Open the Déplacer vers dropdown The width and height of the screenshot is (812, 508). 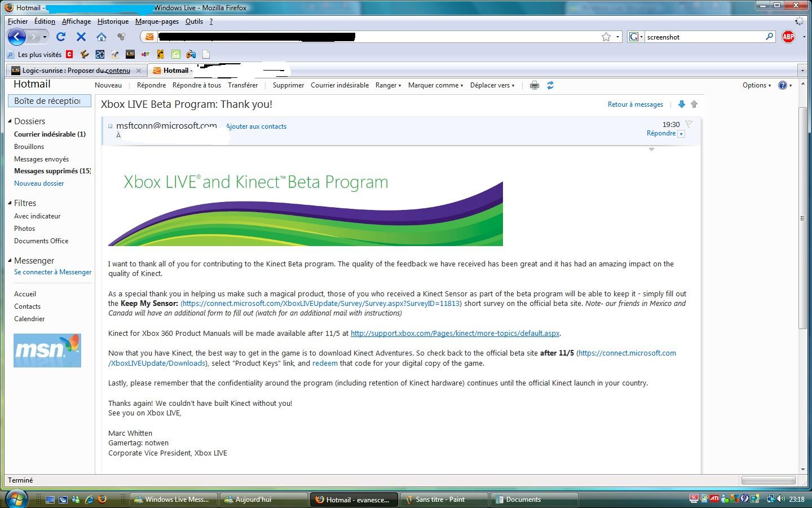(x=492, y=85)
